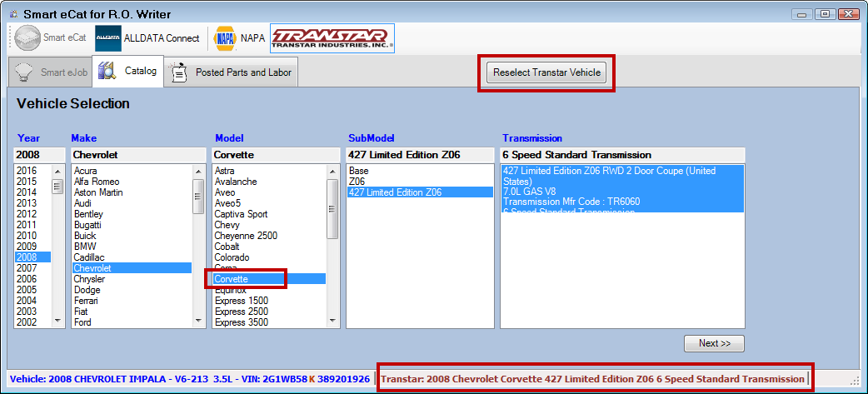This screenshot has width=868, height=394.
Task: Click the app icon in title bar
Action: pyautogui.click(x=12, y=14)
